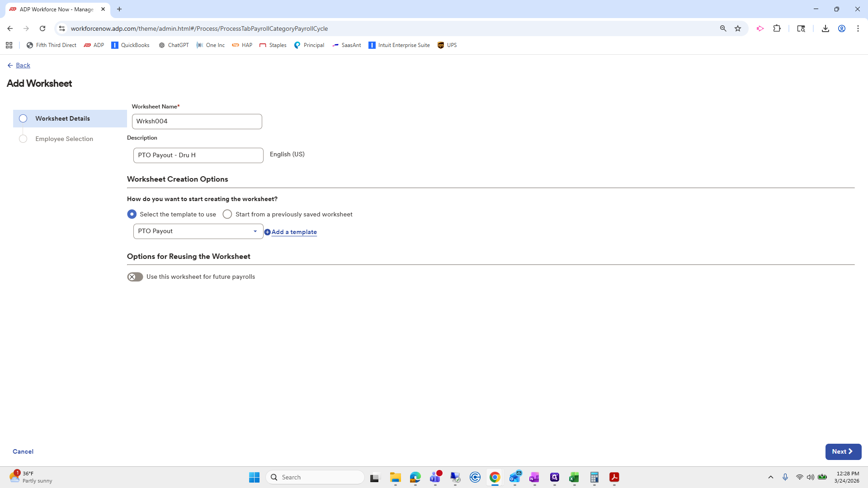Launch Excel from the taskbar
The height and width of the screenshot is (488, 868).
(x=574, y=477)
